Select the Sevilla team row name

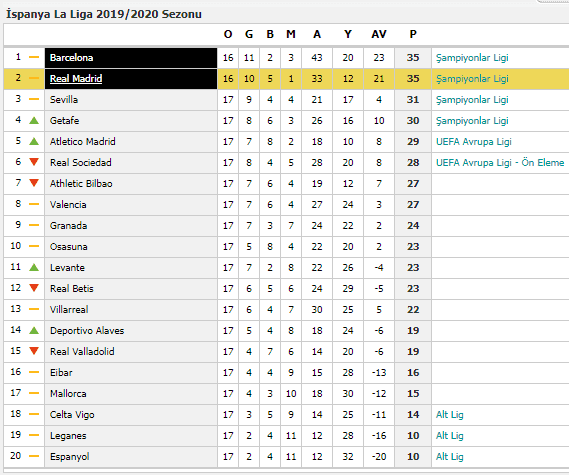tap(64, 99)
